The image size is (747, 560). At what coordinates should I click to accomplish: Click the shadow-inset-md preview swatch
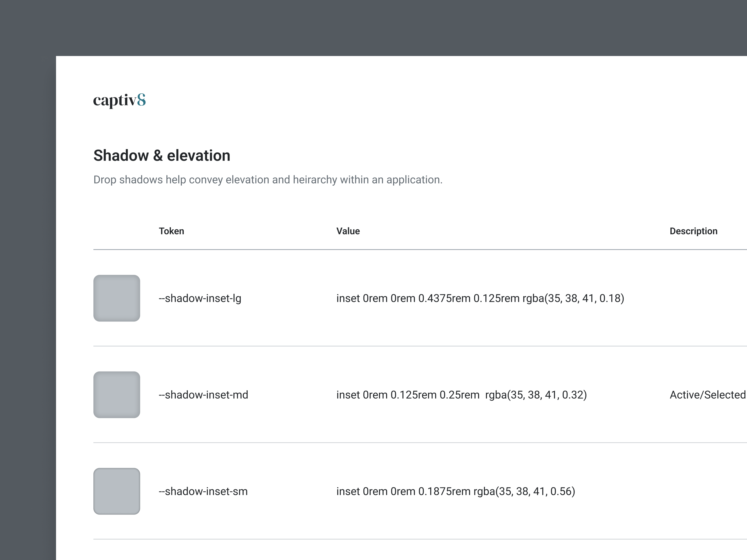pos(116,395)
